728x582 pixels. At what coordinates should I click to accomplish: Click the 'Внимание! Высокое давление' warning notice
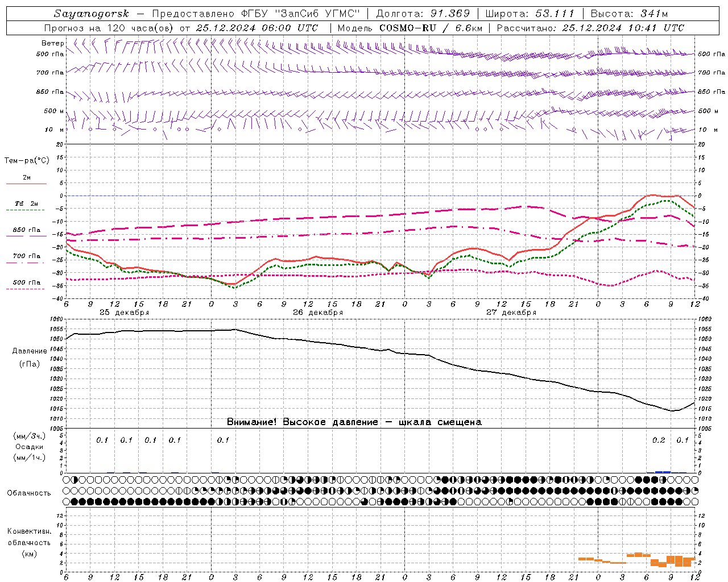click(x=302, y=422)
